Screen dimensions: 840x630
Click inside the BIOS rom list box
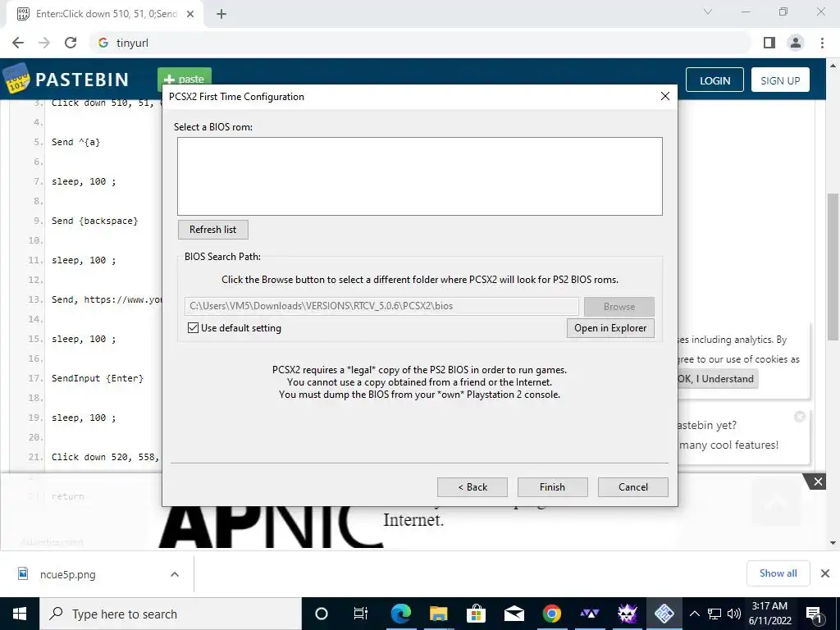[x=420, y=176]
